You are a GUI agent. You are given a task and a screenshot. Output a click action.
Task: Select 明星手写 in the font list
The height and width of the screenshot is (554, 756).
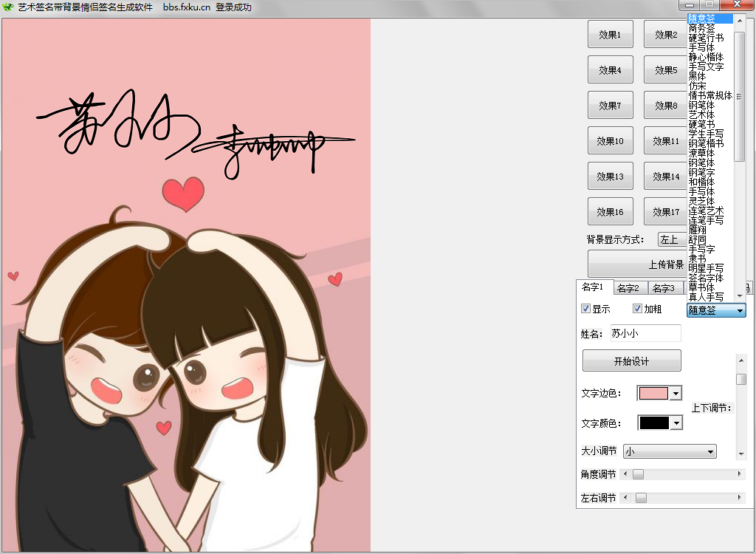tap(710, 268)
